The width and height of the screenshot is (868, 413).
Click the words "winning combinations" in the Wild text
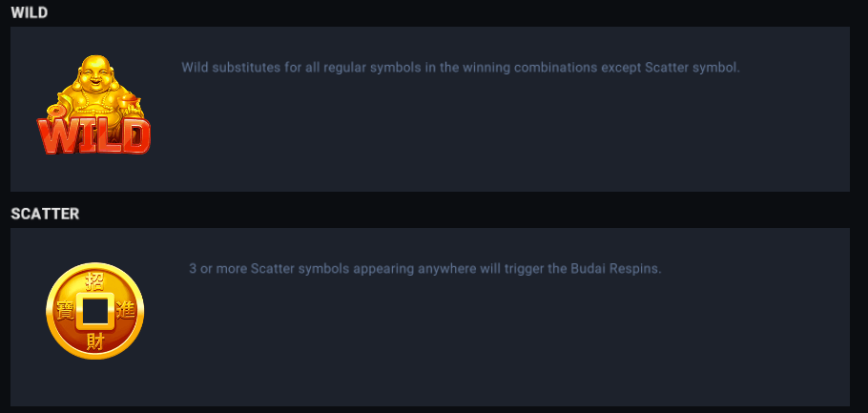click(532, 68)
